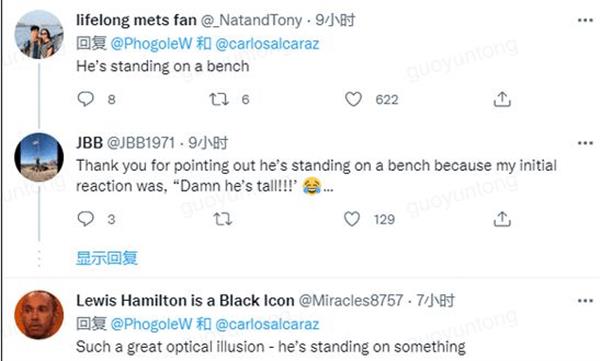
Task: Retweet JBB's 'Damn he's tall' tweet
Action: 222,219
